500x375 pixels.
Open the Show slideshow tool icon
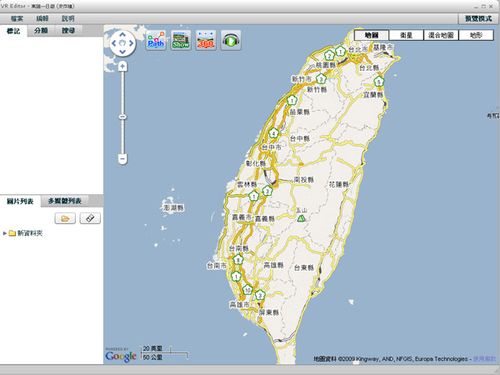tap(181, 40)
